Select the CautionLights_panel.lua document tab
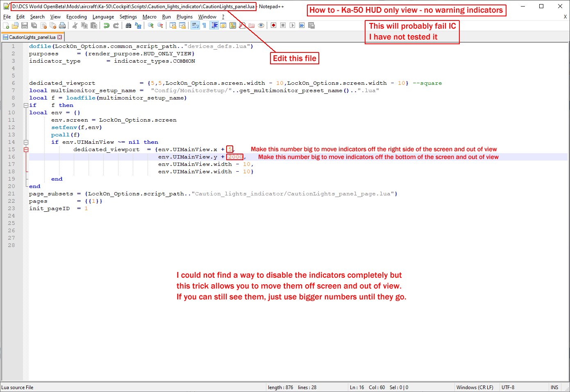 (32, 37)
